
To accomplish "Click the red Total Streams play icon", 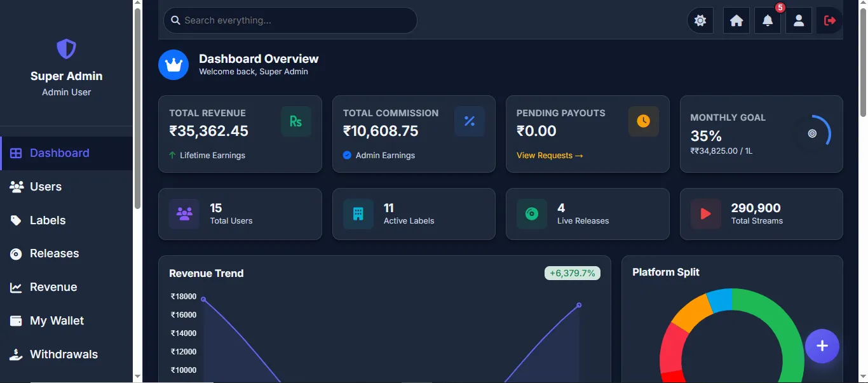I will [706, 214].
